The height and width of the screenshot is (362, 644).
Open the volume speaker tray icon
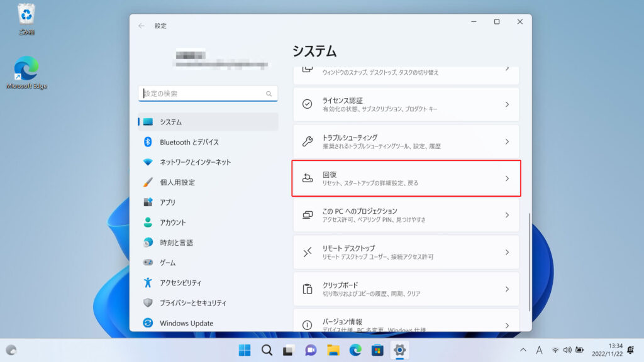click(567, 350)
